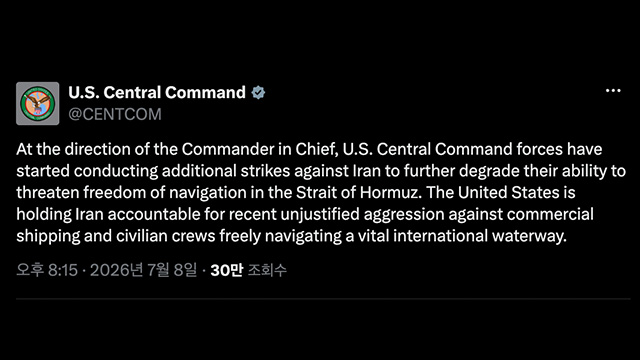
Task: Open the three-dot more options menu
Action: pos(613,91)
